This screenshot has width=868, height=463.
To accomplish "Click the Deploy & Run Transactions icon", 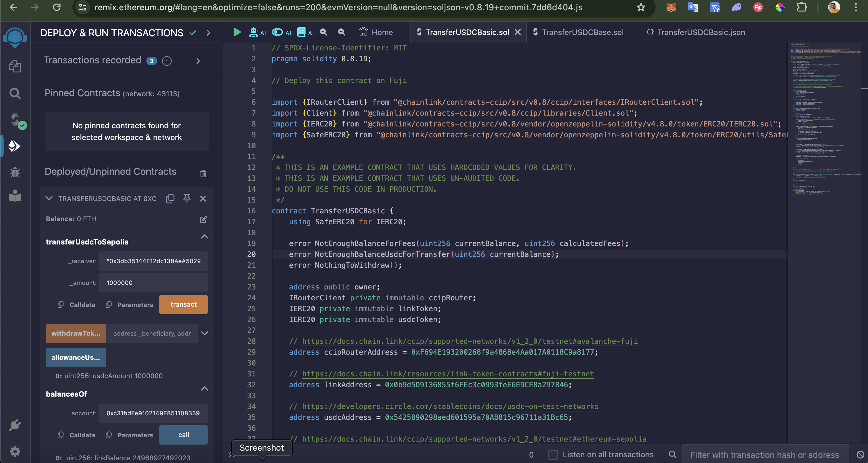I will [x=15, y=146].
